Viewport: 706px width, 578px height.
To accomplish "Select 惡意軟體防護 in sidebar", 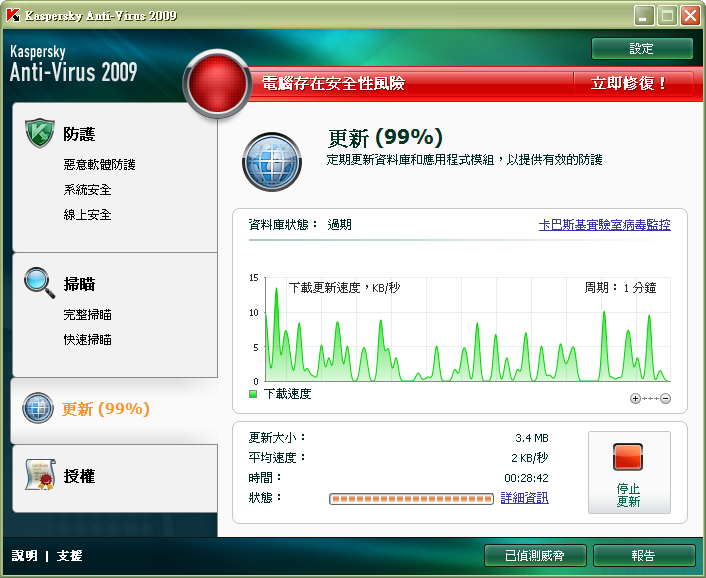I will click(100, 165).
